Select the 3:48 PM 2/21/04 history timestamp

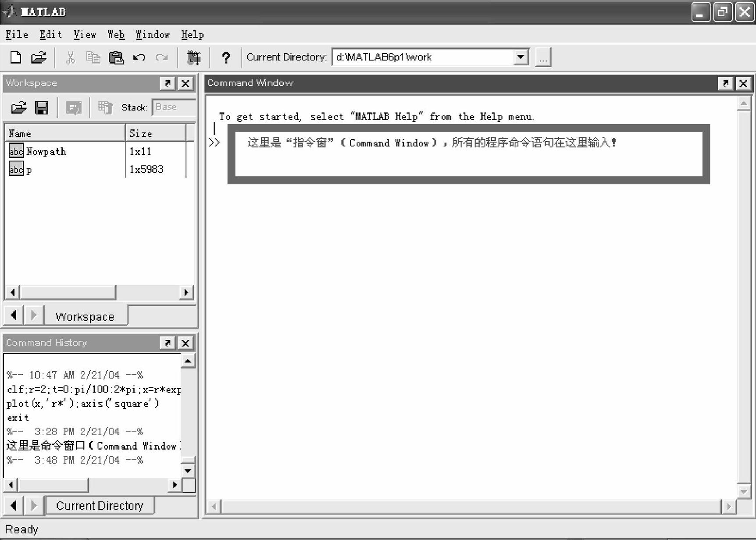(x=75, y=460)
